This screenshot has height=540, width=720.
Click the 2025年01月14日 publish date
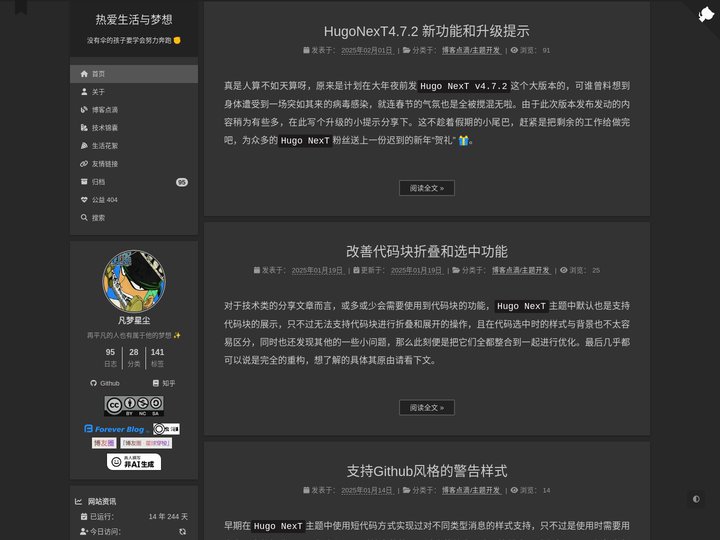pyautogui.click(x=366, y=490)
